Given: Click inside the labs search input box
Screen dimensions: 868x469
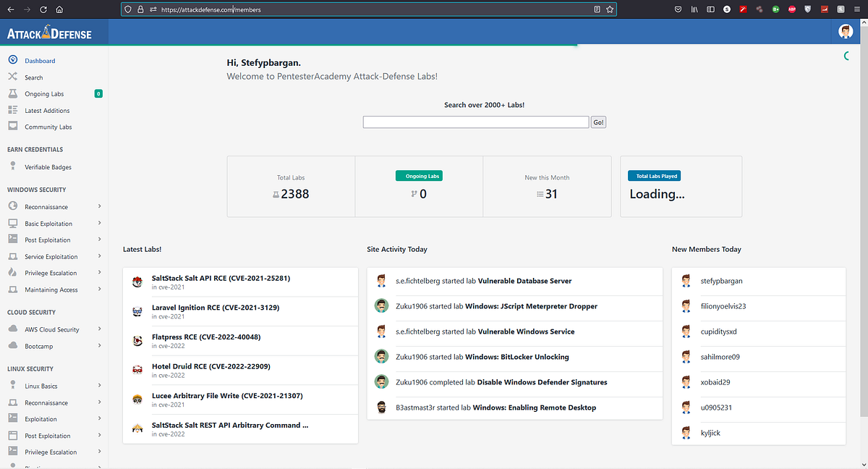Looking at the screenshot, I should click(475, 122).
